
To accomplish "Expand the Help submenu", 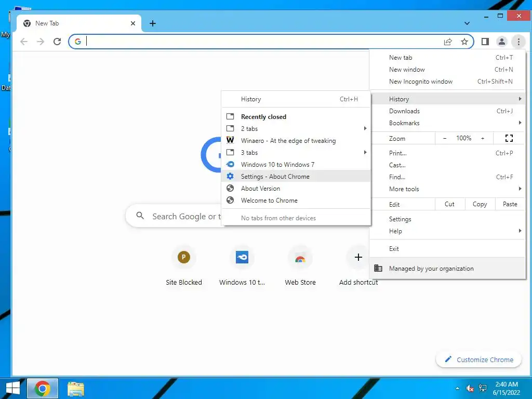I will click(x=447, y=231).
